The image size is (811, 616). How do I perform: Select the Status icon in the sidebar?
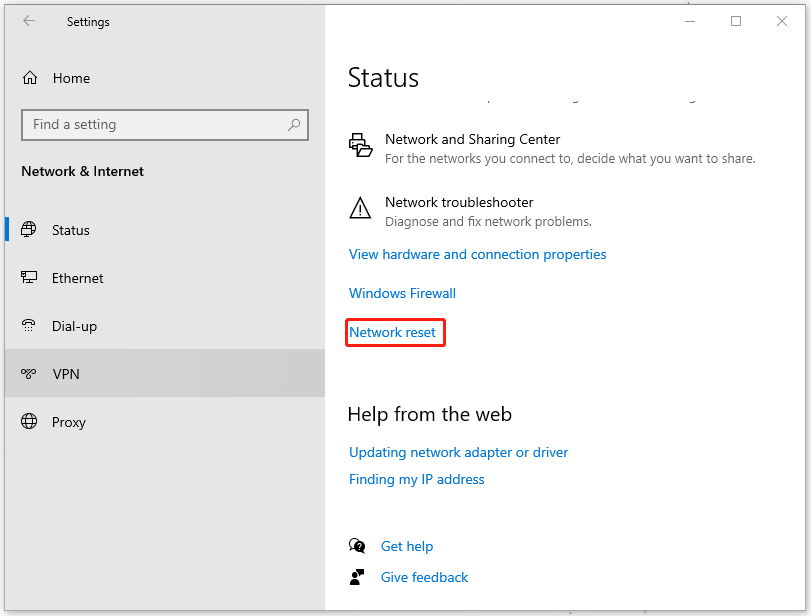coord(30,230)
